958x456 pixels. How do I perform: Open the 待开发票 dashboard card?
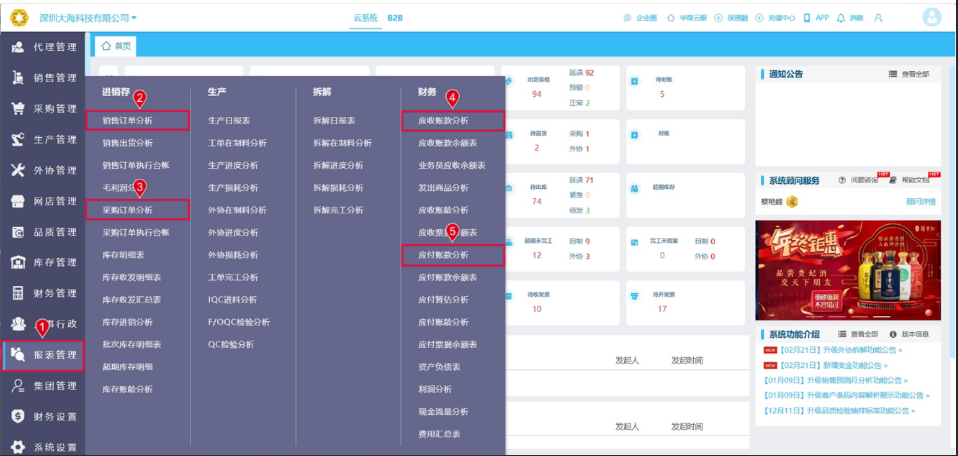click(x=685, y=303)
